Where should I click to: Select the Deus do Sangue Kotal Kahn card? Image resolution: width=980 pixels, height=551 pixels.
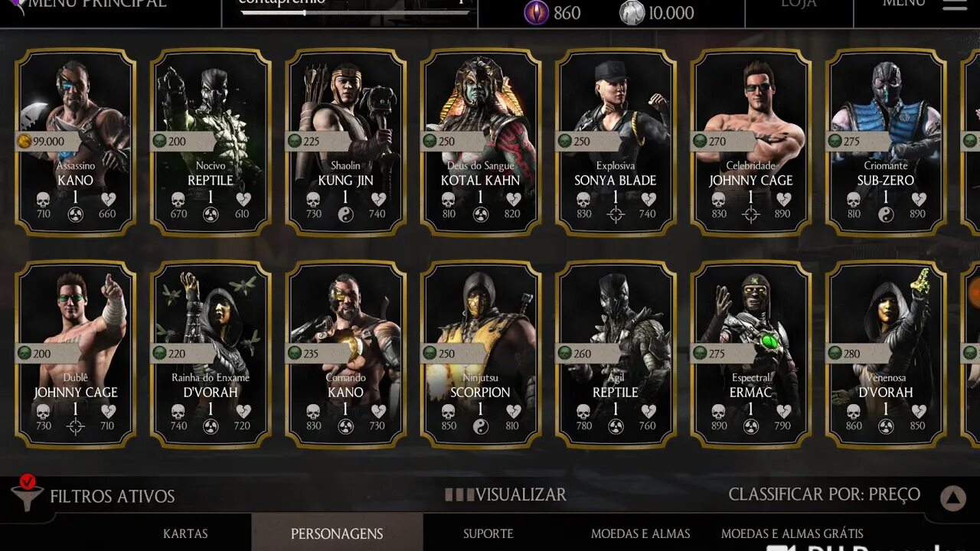(x=481, y=142)
